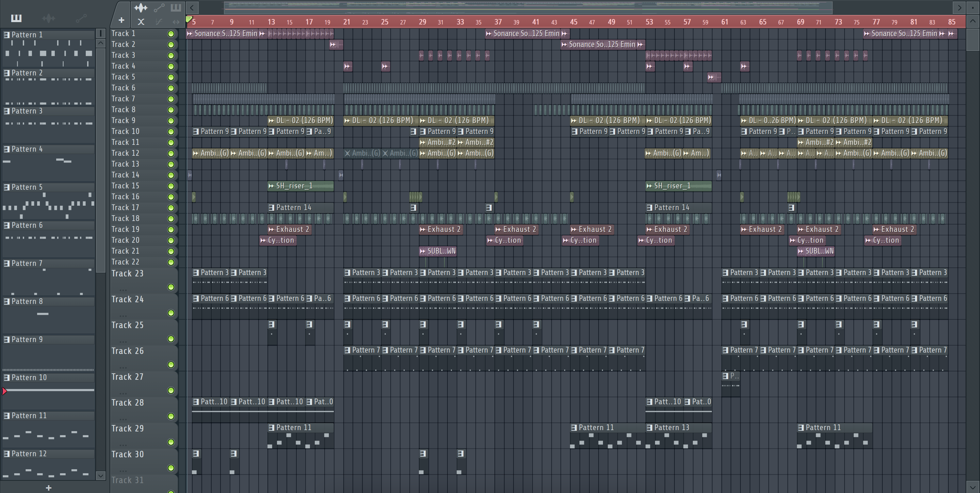This screenshot has height=493, width=980.
Task: Mute Track 18 with its green LED
Action: [171, 219]
